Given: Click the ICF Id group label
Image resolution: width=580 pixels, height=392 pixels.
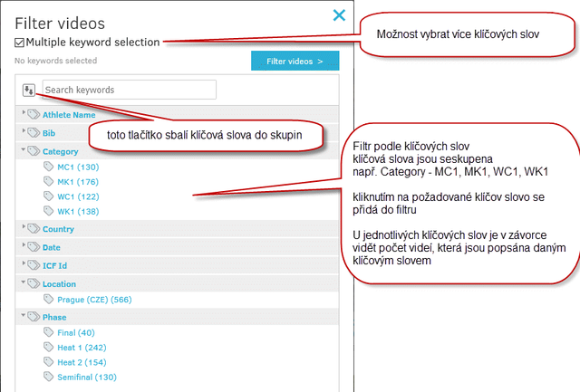Looking at the screenshot, I should pyautogui.click(x=54, y=265).
